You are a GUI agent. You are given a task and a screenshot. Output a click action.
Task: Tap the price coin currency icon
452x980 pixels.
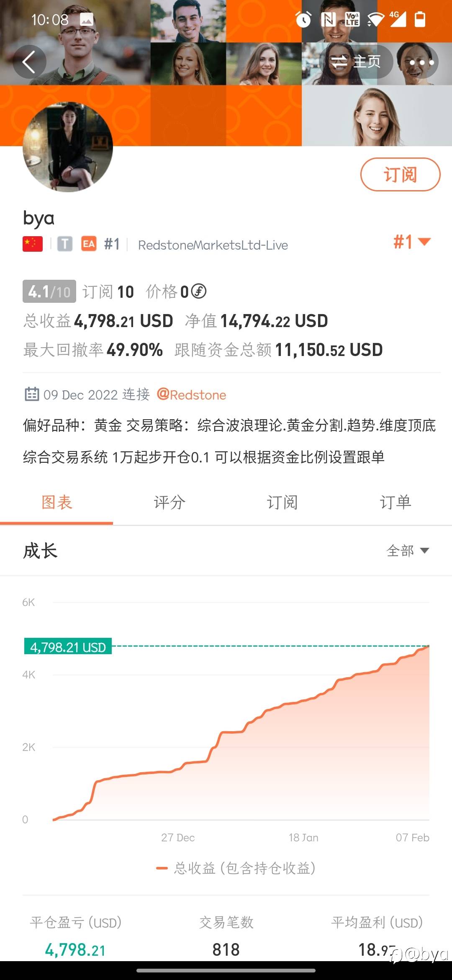(199, 291)
